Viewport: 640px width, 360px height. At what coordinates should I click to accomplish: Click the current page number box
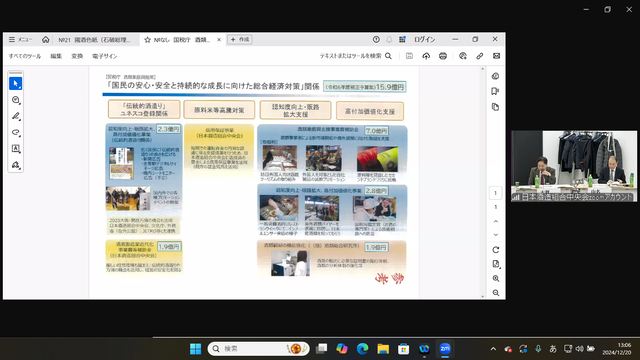(496, 193)
